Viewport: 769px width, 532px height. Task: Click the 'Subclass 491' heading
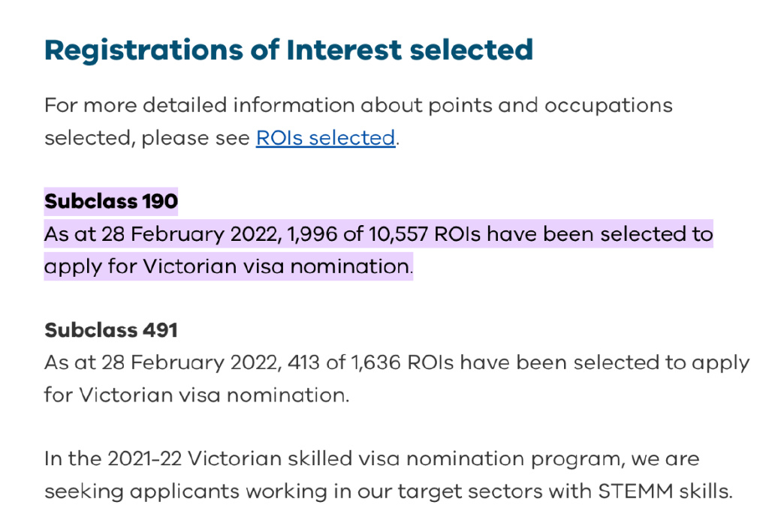point(111,330)
